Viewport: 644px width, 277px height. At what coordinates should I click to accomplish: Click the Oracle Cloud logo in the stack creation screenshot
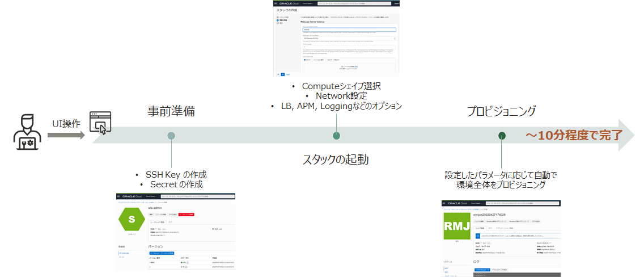[x=289, y=4]
